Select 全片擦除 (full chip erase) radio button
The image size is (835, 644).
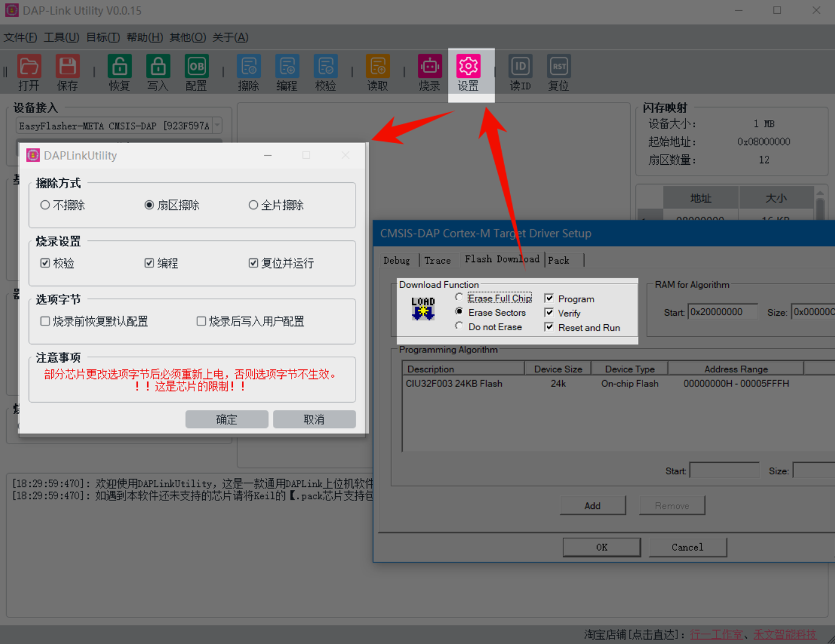pos(254,205)
